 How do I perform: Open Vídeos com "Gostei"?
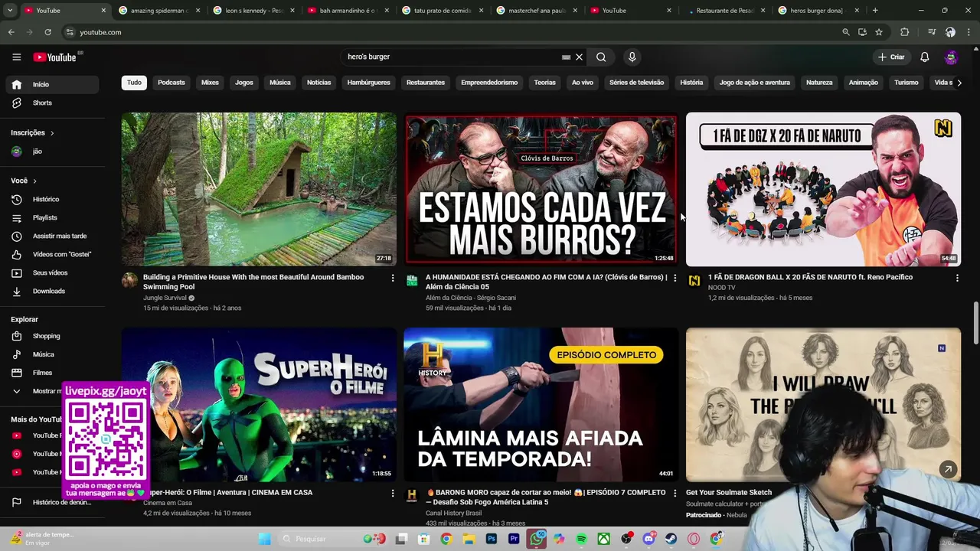(52, 254)
